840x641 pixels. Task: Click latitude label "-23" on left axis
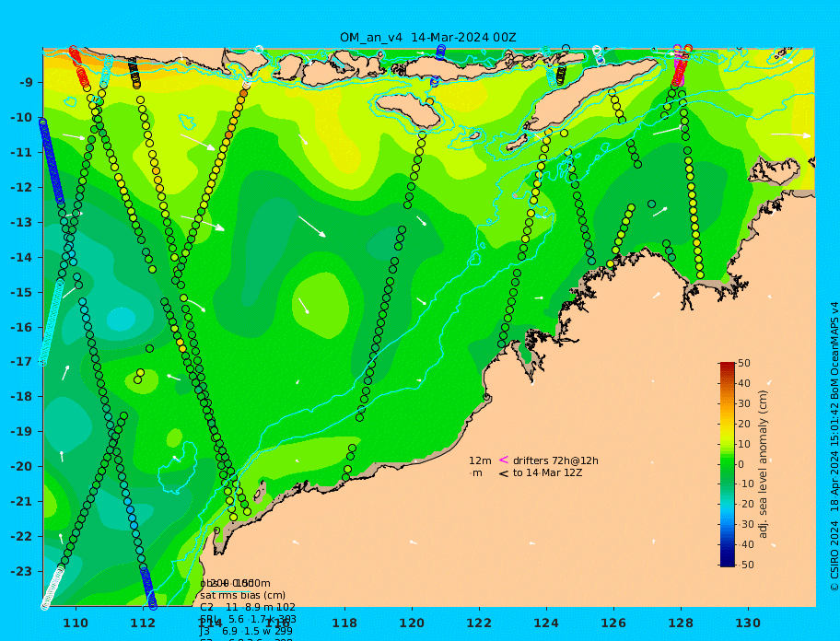coord(21,571)
